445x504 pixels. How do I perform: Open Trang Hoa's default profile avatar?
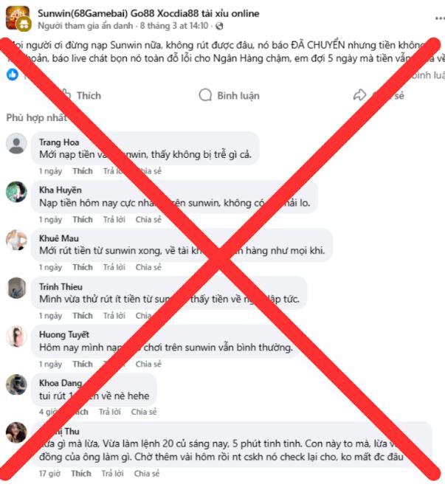coord(16,144)
